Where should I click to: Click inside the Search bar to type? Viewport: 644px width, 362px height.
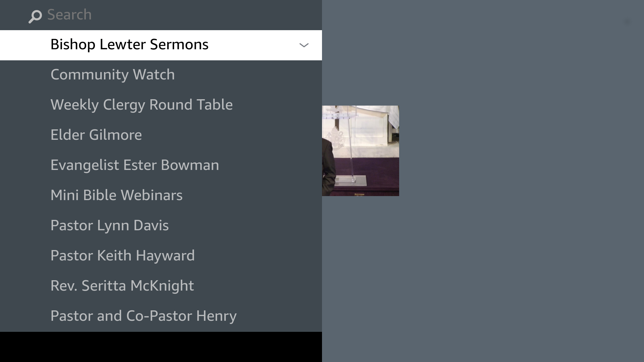pos(101,15)
